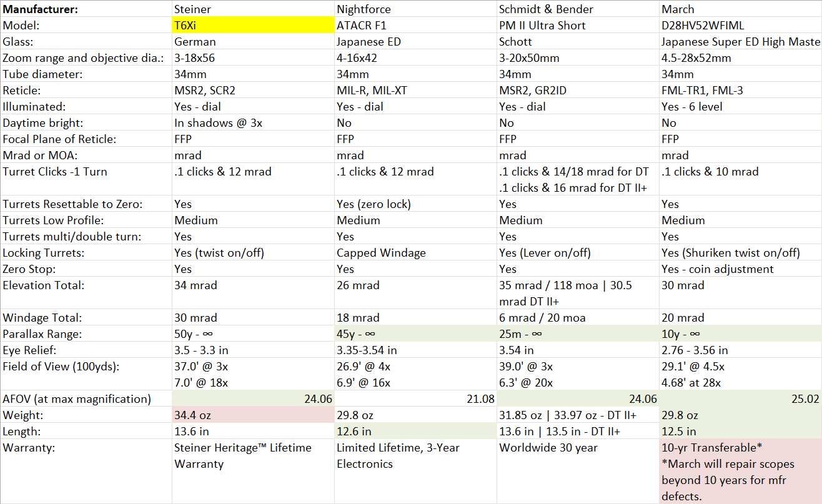Select the 'Schmidt & Bender' manufacturer cell
This screenshot has width=822, height=504.
(578, 9)
